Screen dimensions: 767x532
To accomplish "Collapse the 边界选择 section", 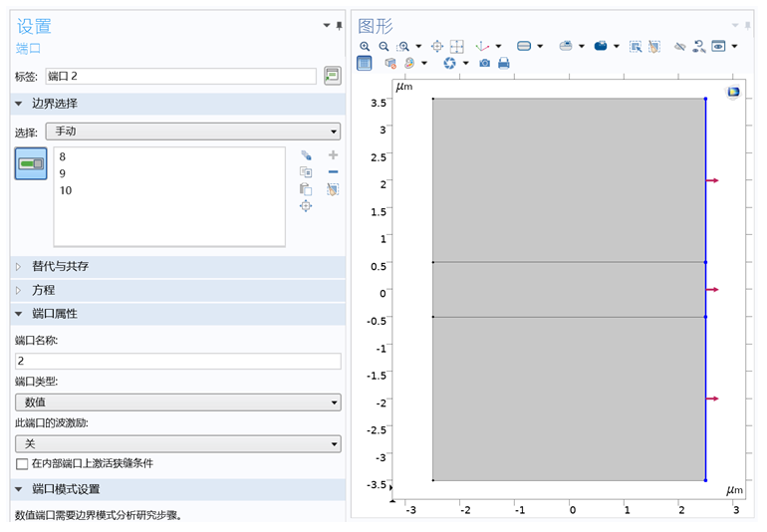I will (19, 104).
